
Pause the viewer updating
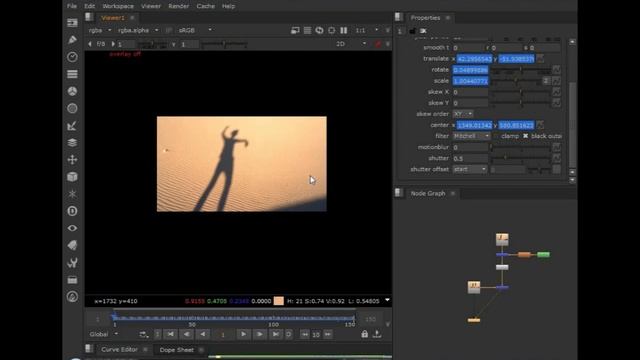pos(344,30)
